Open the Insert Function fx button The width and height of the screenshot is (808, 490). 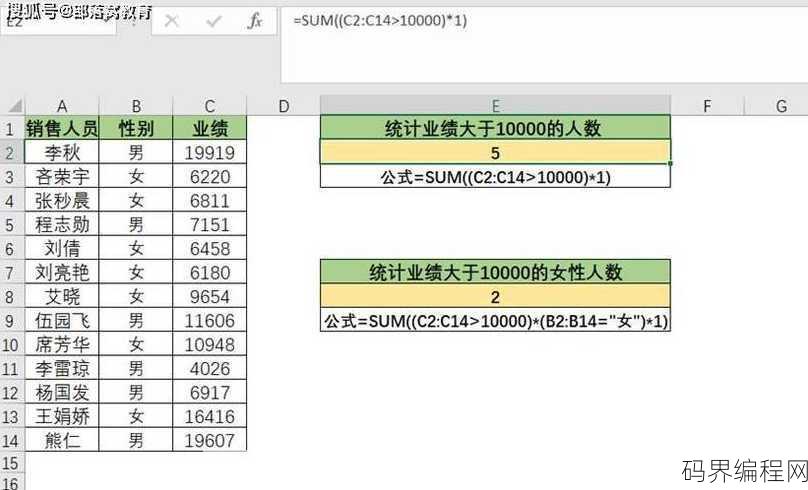(x=255, y=21)
